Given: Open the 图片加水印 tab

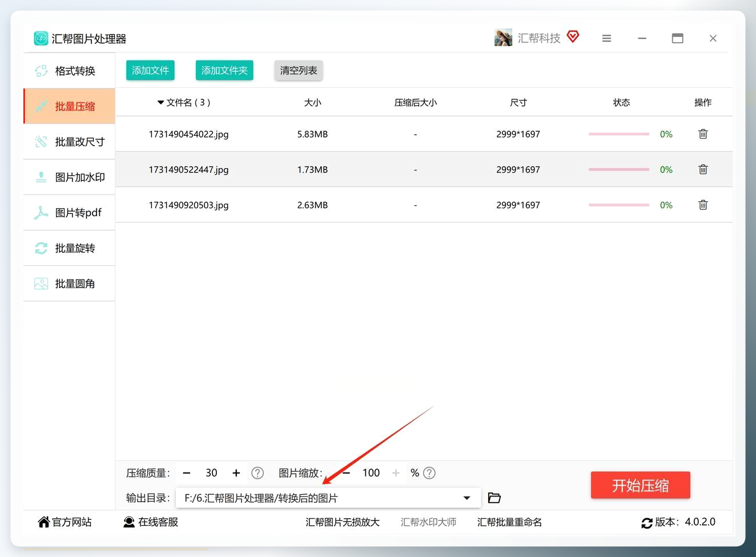Looking at the screenshot, I should coord(69,177).
